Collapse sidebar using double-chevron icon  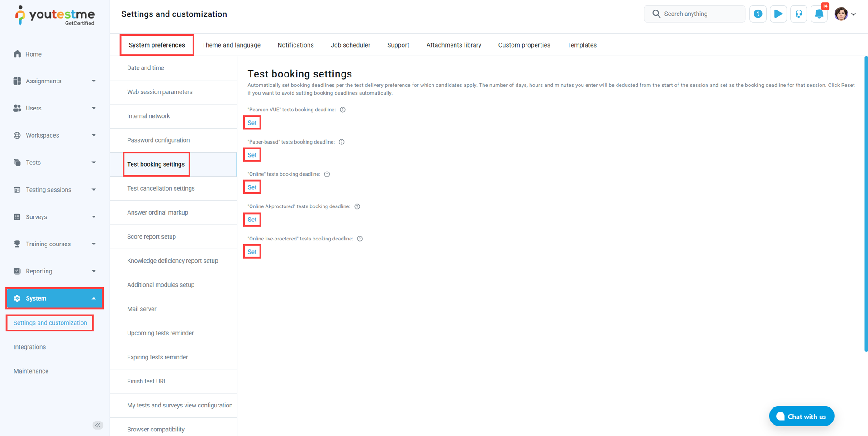[x=98, y=425]
